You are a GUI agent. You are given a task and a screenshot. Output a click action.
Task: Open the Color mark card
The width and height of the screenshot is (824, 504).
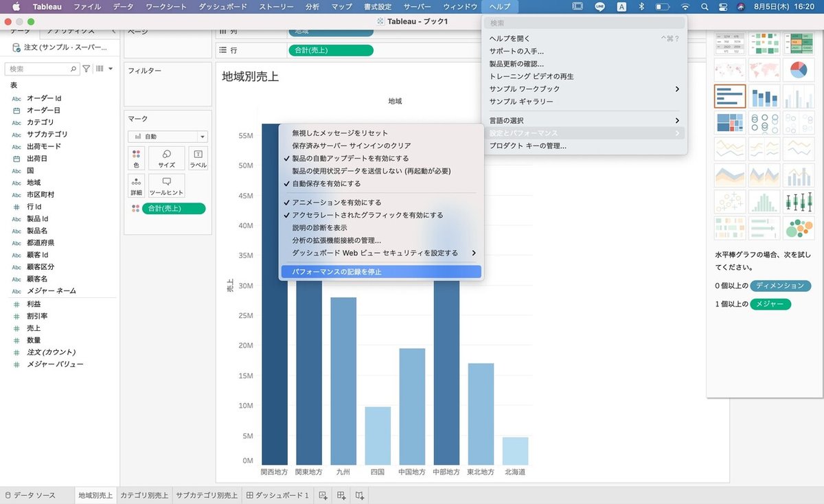(136, 159)
